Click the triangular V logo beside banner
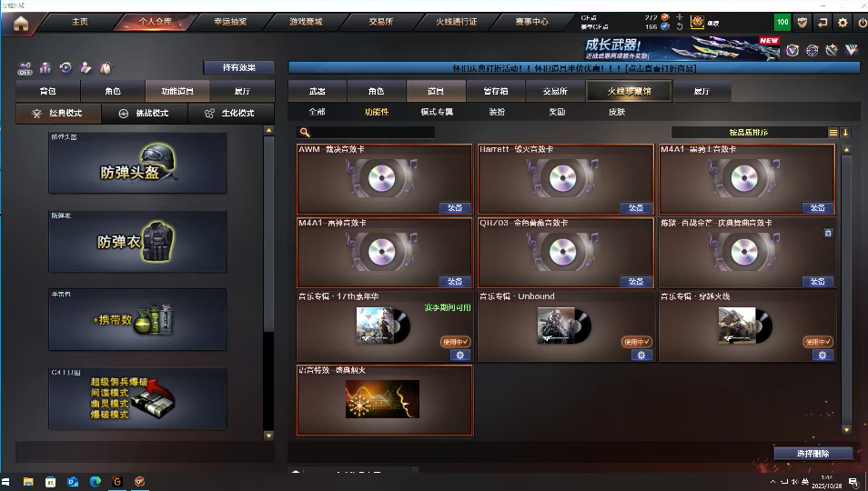Image resolution: width=868 pixels, height=491 pixels. coord(852,50)
